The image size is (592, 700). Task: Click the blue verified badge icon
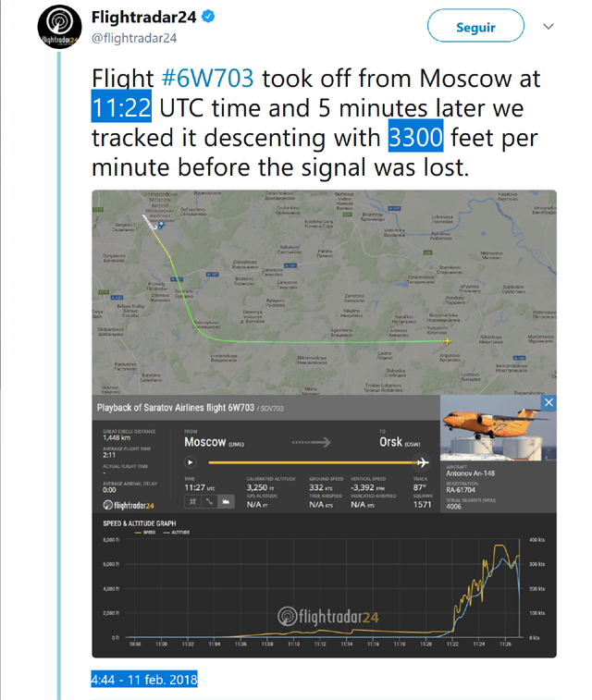click(208, 17)
